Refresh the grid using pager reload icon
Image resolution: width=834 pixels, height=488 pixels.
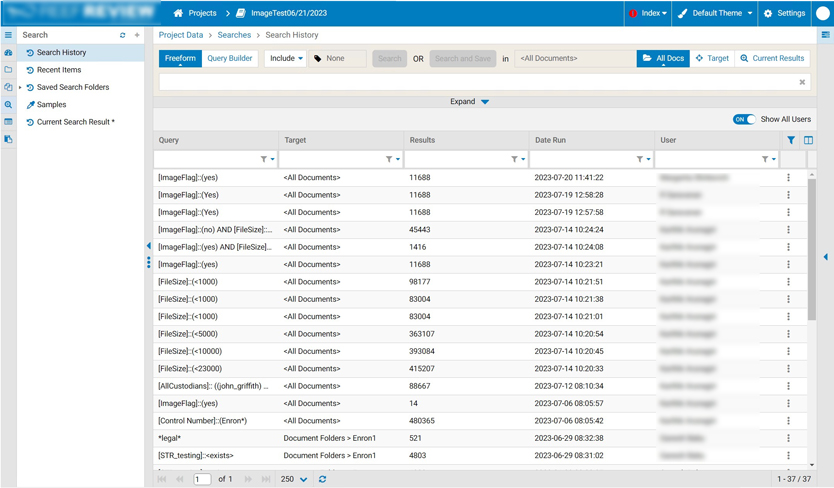(322, 480)
